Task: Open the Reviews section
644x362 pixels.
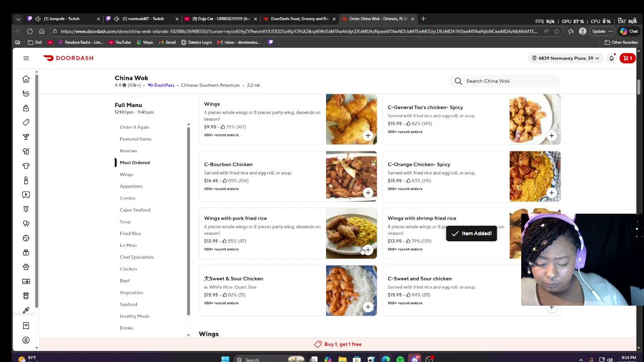Action: 128,151
